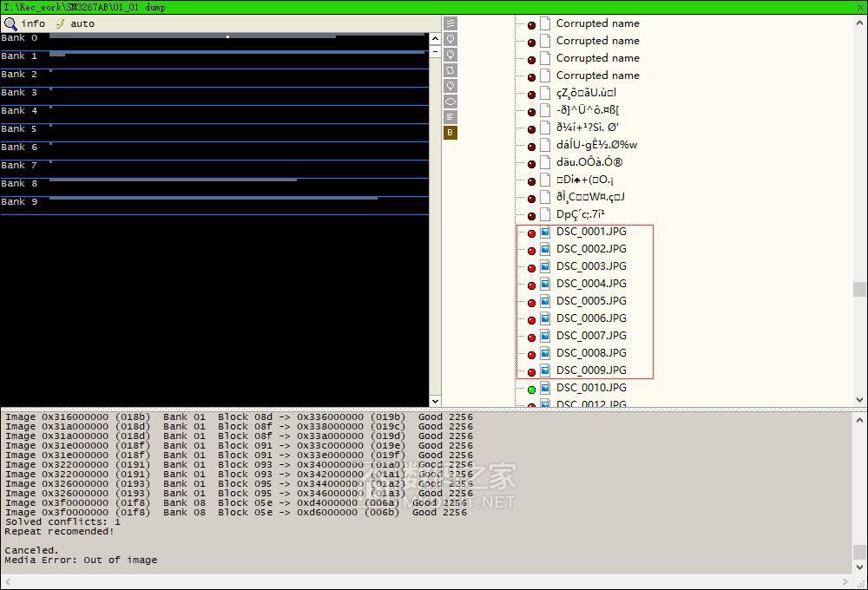Click the text lines icon in vertical toolbar
The height and width of the screenshot is (590, 868).
[450, 117]
